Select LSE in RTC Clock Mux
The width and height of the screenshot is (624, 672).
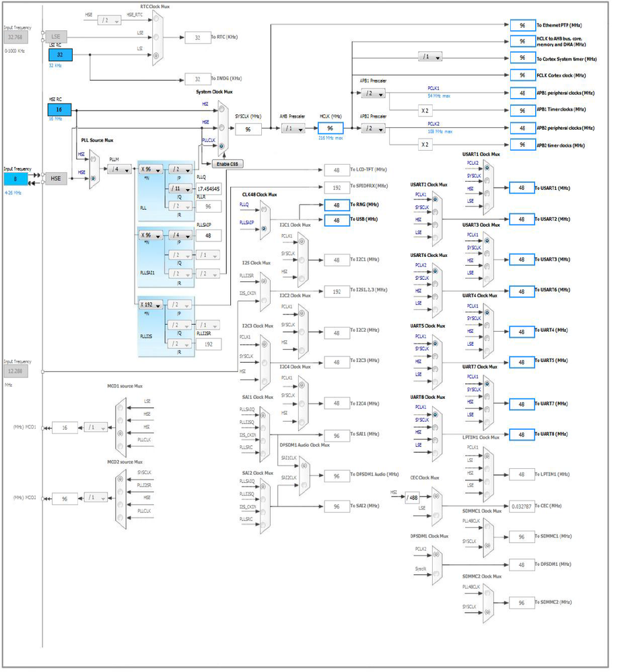click(156, 37)
